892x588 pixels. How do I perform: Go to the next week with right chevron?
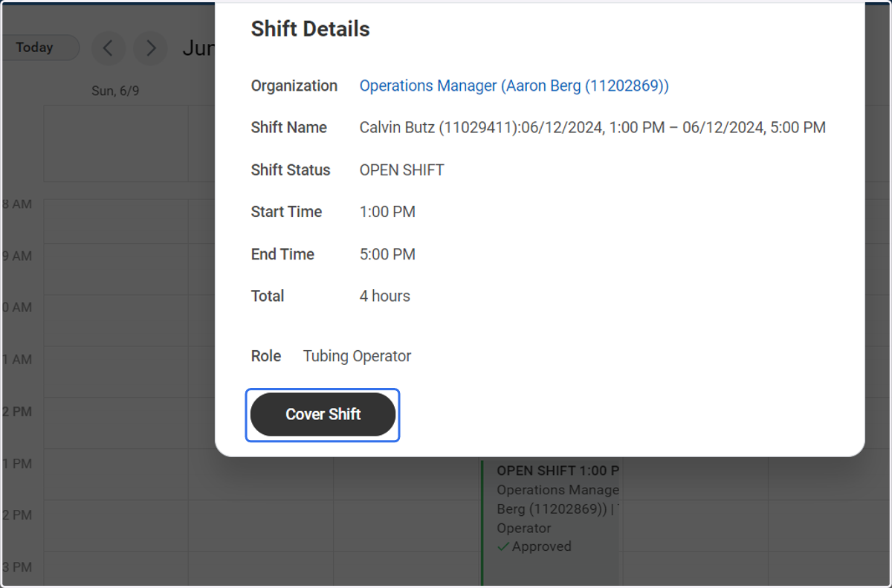150,48
